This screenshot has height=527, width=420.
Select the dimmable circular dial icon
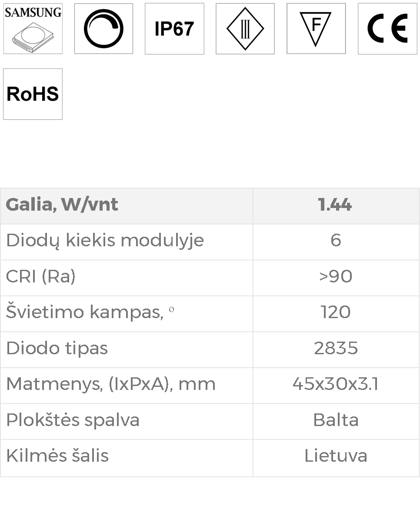(x=103, y=29)
